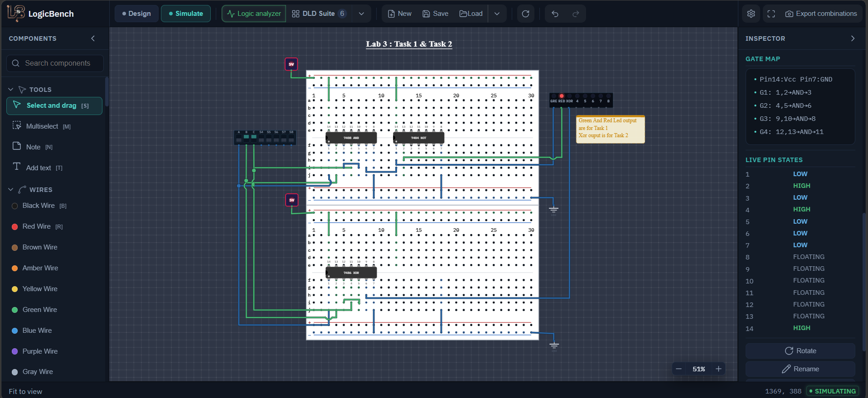Click Export combinations button
868x398 pixels.
pos(821,14)
